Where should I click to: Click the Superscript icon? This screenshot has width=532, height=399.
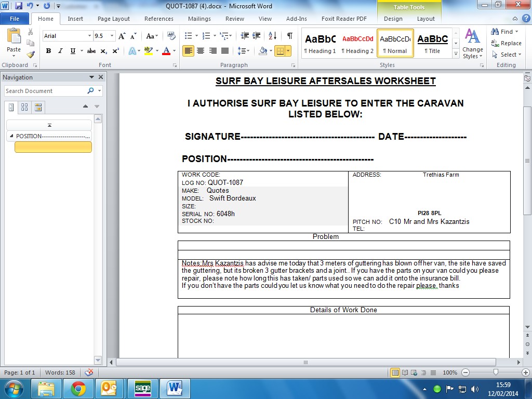[x=115, y=51]
